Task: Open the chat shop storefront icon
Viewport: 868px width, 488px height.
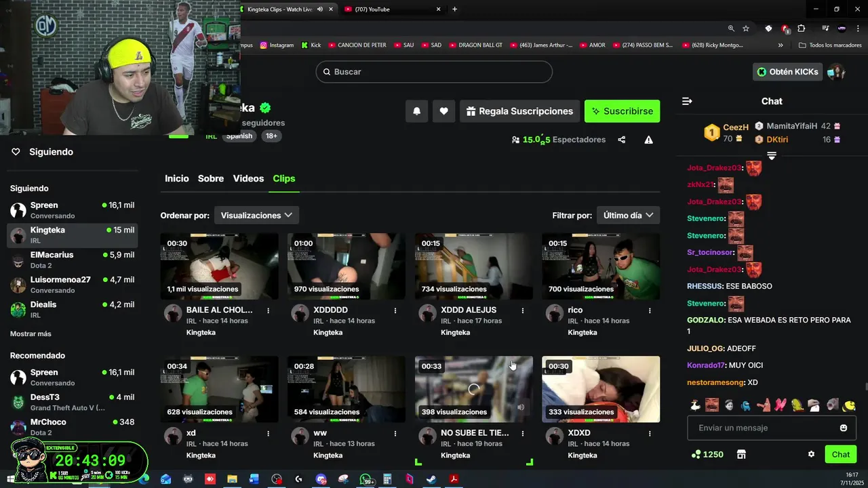Action: point(741,454)
